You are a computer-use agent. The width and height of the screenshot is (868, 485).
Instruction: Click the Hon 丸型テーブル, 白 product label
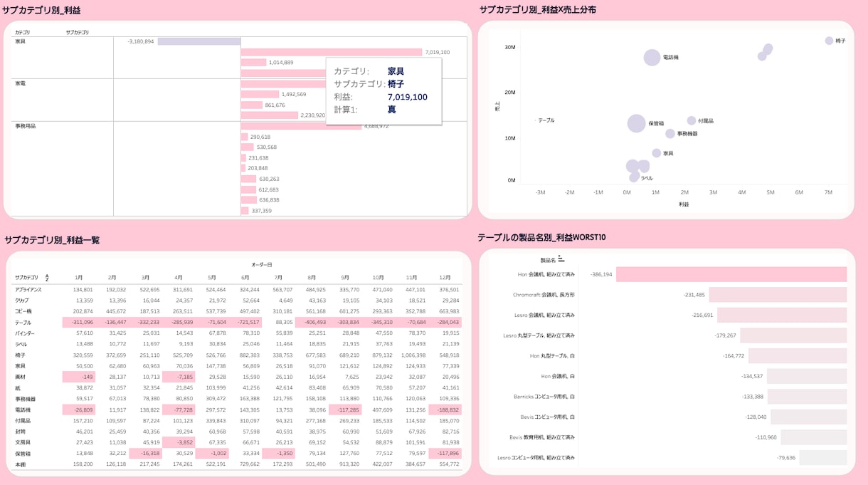pyautogui.click(x=552, y=355)
